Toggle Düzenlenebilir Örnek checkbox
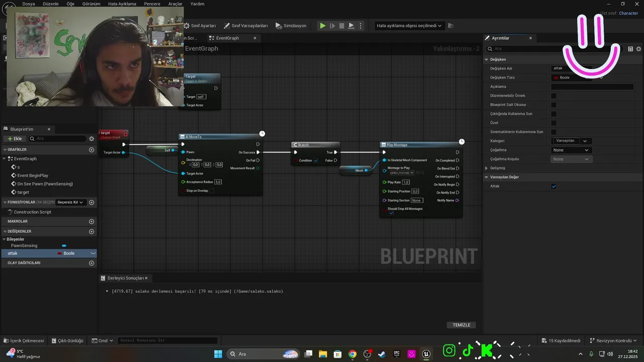 click(554, 96)
